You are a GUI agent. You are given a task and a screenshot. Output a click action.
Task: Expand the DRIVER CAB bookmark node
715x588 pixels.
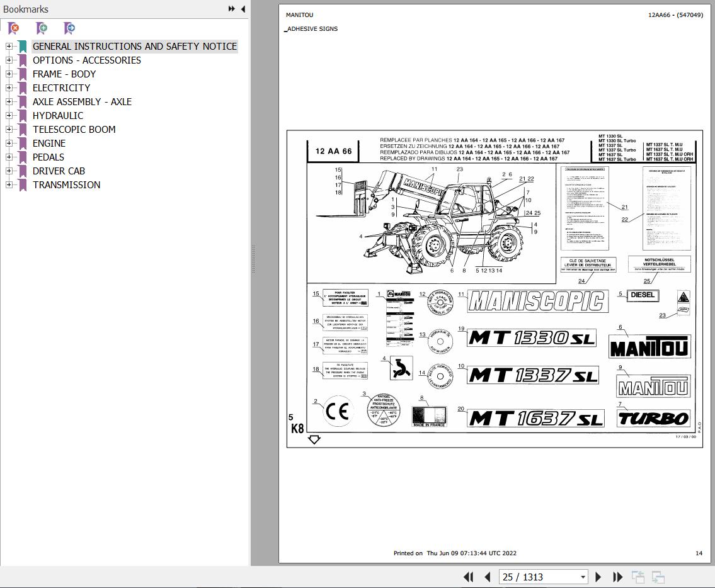9,171
